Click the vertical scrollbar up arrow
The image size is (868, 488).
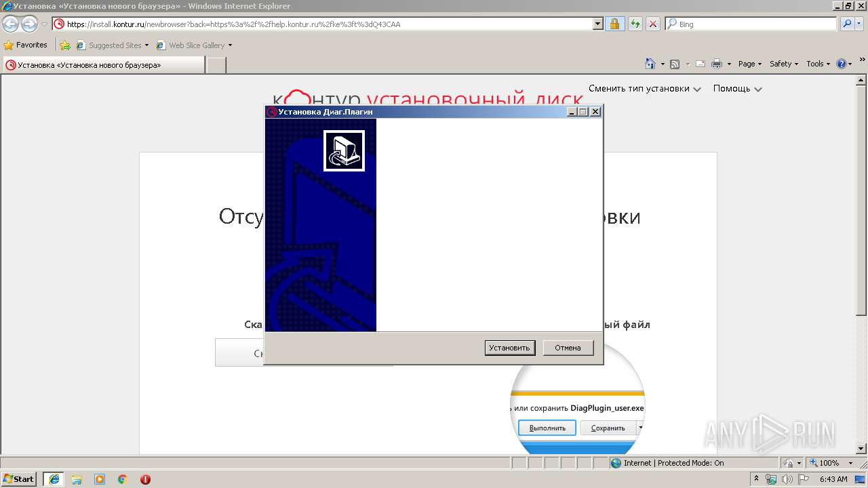pyautogui.click(x=862, y=80)
